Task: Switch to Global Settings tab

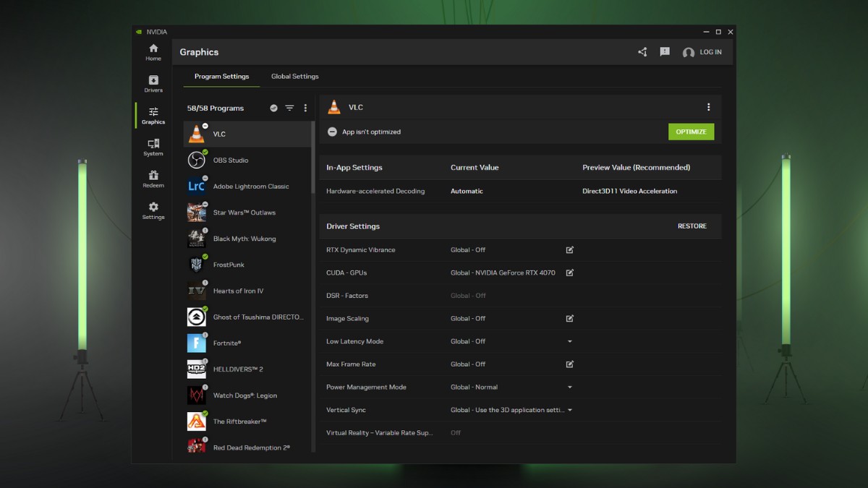Action: pos(295,77)
